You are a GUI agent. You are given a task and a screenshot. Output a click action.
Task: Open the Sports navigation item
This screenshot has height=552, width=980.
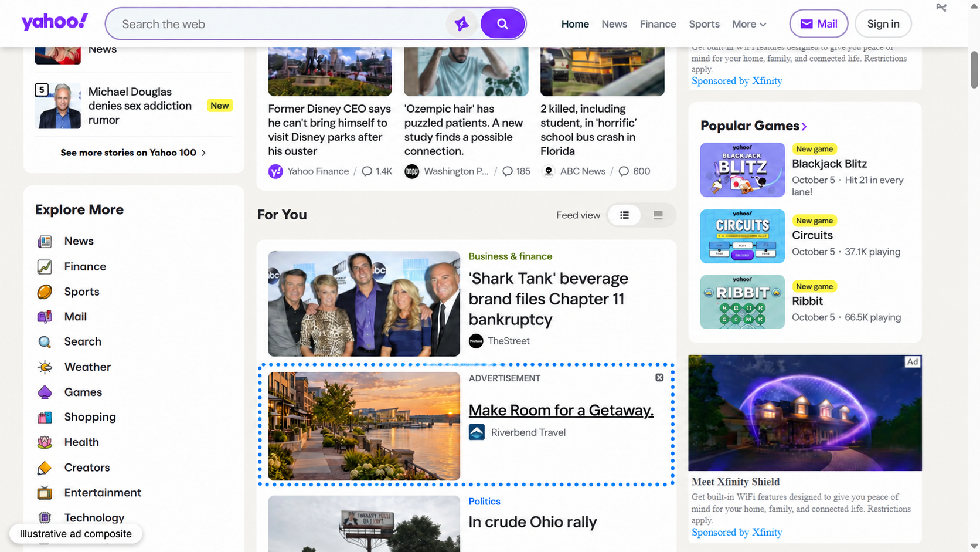pos(704,24)
